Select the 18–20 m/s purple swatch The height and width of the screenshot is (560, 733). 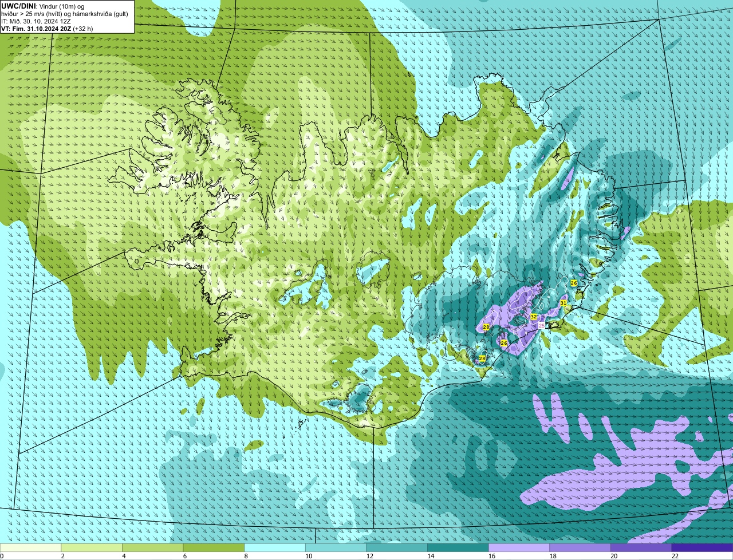coord(580,547)
